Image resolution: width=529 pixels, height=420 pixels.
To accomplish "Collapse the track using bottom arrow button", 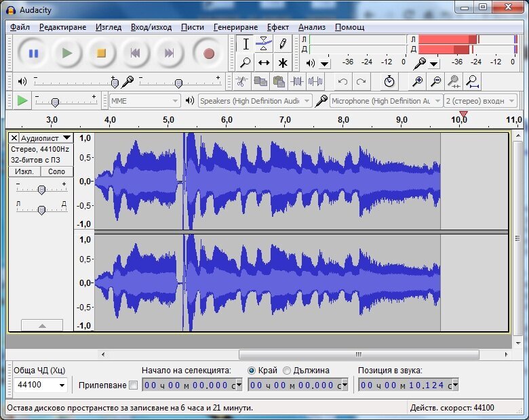I will (x=42, y=325).
